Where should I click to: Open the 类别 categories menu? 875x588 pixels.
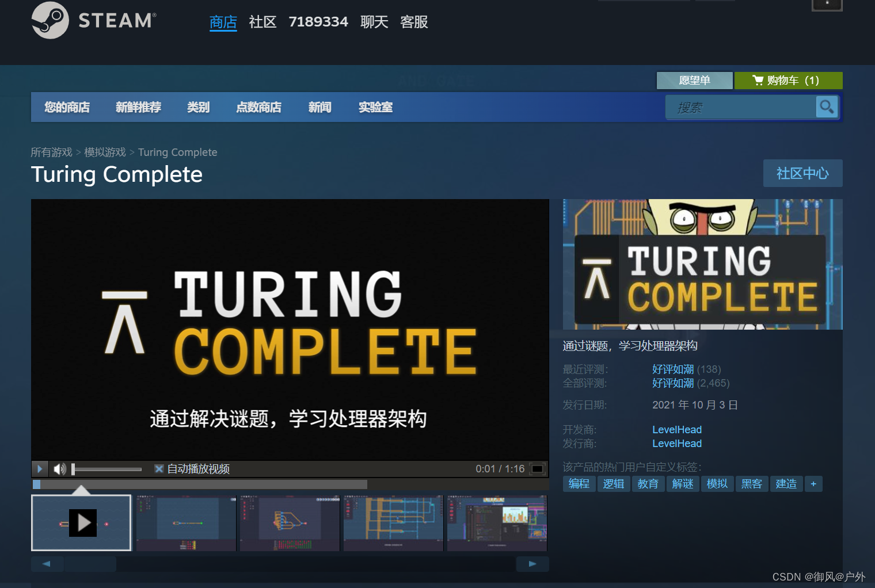click(198, 107)
